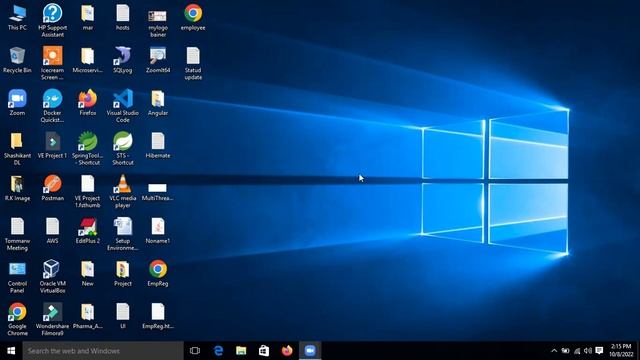The height and width of the screenshot is (360, 640).
Task: Launch Visual Studio Code shortcut
Action: (x=123, y=106)
